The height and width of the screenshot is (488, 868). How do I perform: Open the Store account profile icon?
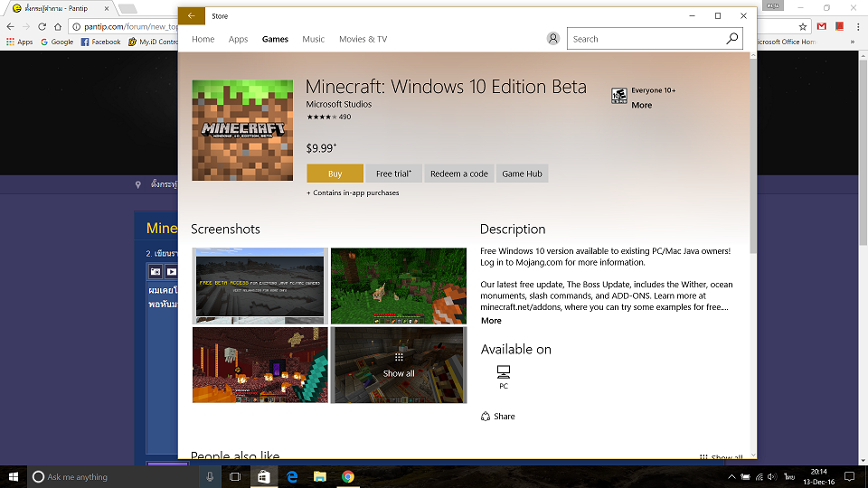[553, 39]
